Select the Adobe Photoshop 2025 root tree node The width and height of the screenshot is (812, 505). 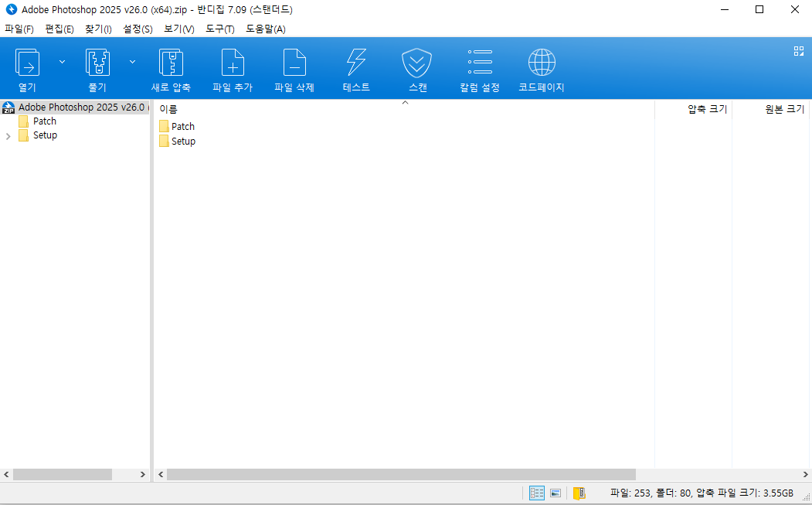click(81, 107)
